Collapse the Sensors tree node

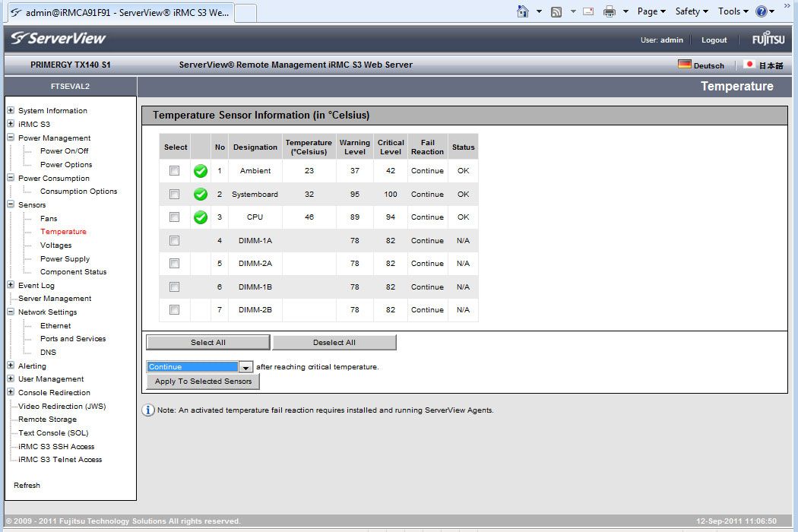(x=10, y=204)
